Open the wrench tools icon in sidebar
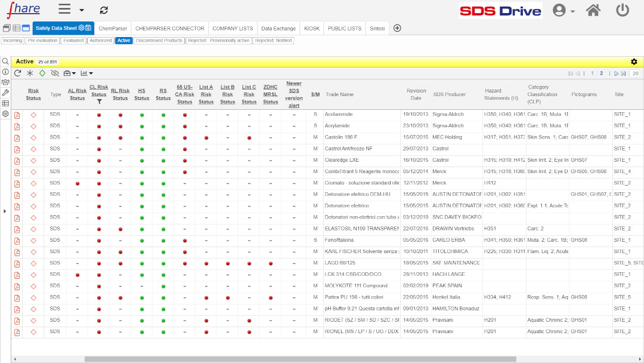 [x=5, y=93]
